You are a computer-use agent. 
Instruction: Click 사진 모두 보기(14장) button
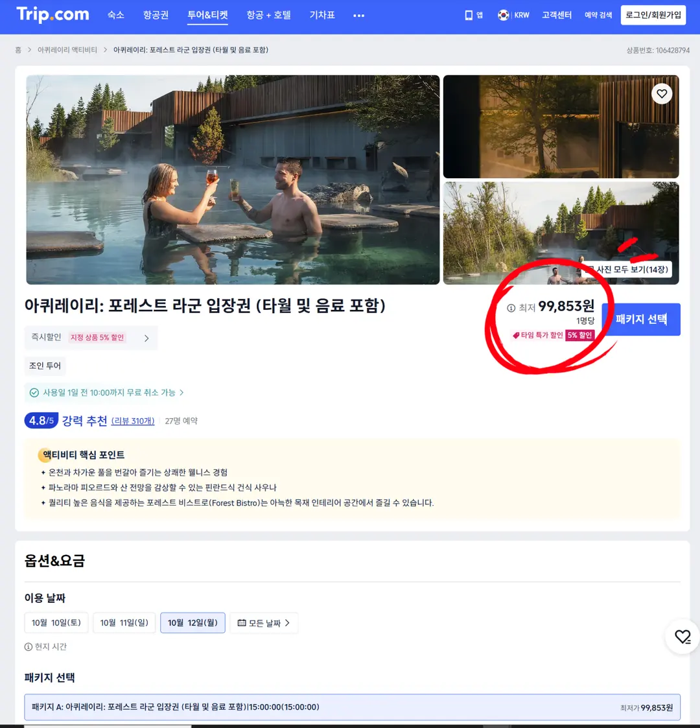tap(627, 269)
